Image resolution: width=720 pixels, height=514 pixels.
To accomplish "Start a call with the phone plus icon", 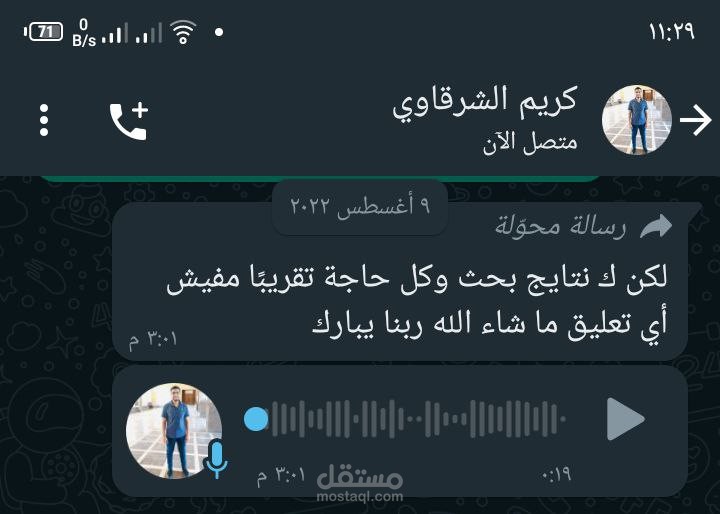I will (129, 121).
